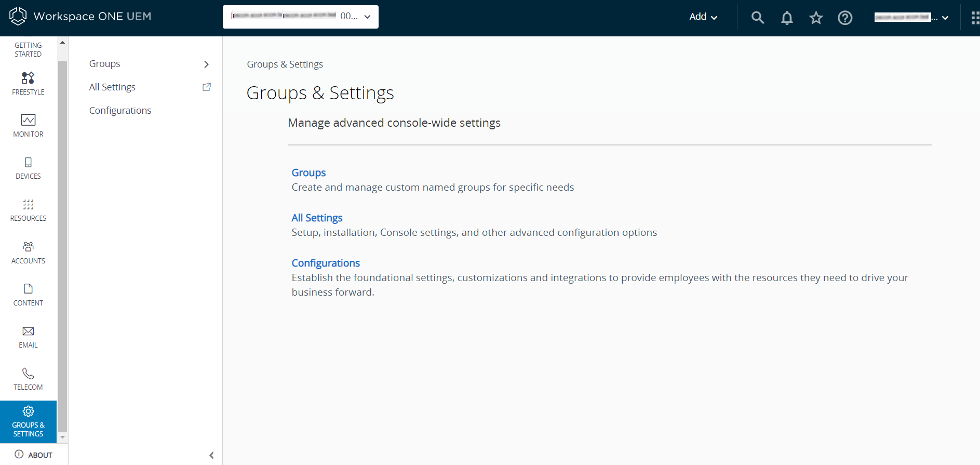Go to Freestyle in the sidebar

(28, 83)
